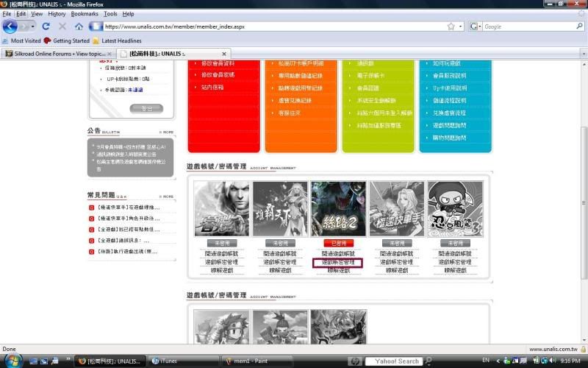Click the Google search input field
Image resolution: width=588 pixels, height=368 pixels.
point(528,26)
